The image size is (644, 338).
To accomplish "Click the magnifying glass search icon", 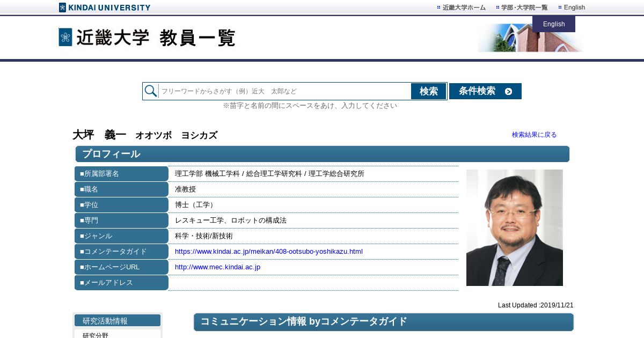I will tap(151, 91).
